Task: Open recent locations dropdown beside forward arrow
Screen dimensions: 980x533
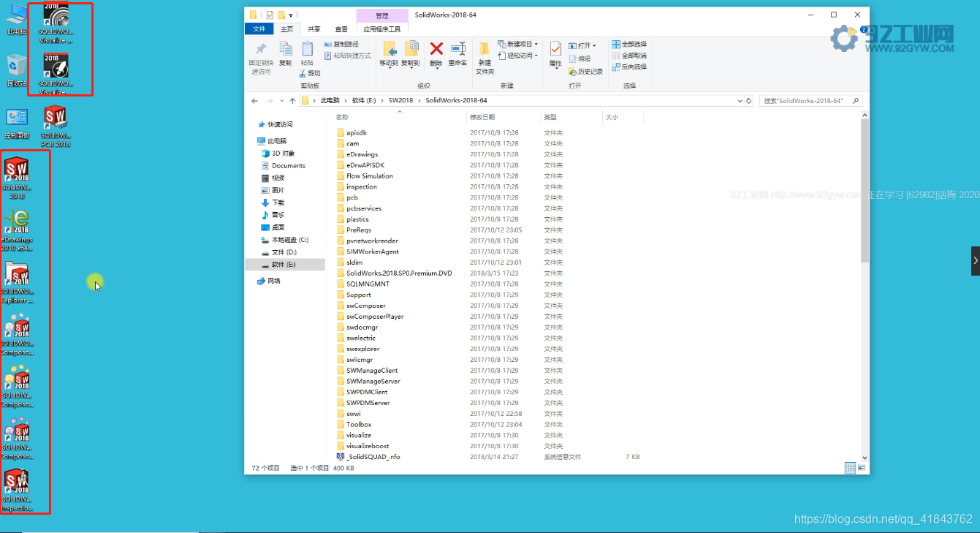Action: (281, 101)
